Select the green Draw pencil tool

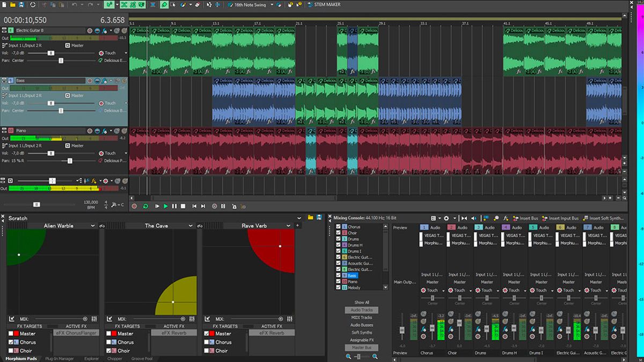click(x=164, y=4)
